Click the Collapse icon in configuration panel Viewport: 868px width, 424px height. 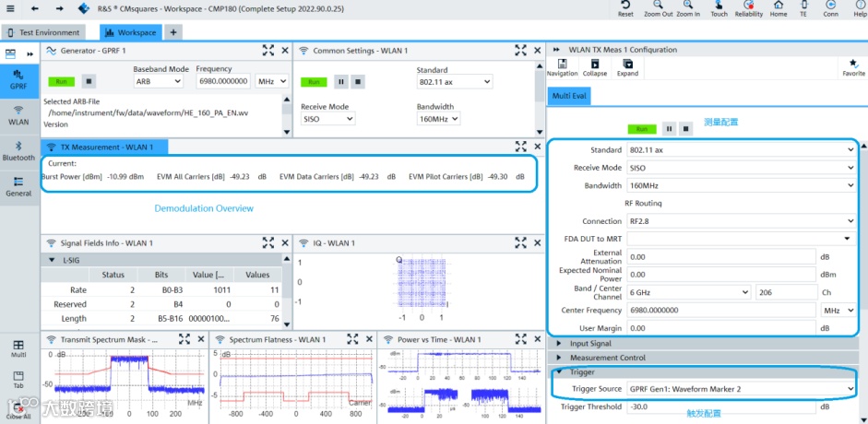[x=595, y=68]
